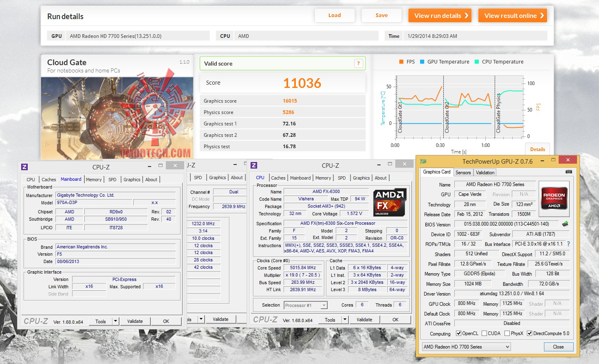Click the orange FPS legend square
The height and width of the screenshot is (364, 599).
coord(401,62)
